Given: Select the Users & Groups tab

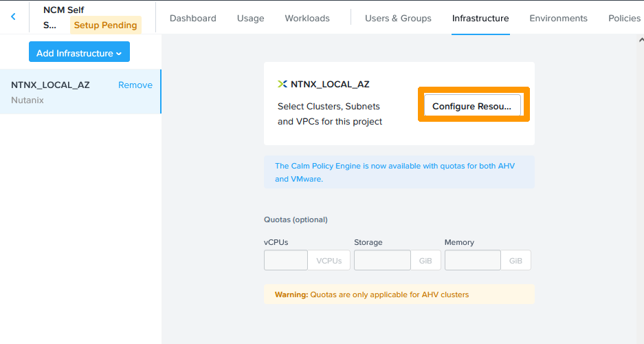Looking at the screenshot, I should pos(398,19).
